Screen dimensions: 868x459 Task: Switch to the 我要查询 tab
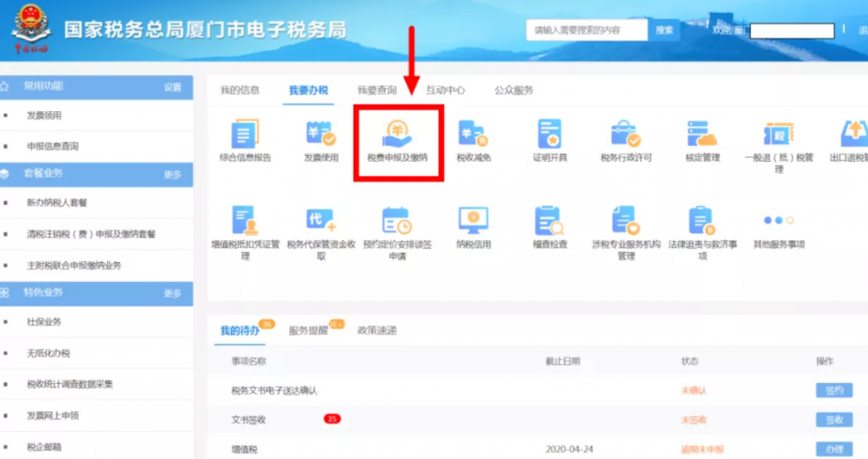pyautogui.click(x=376, y=90)
